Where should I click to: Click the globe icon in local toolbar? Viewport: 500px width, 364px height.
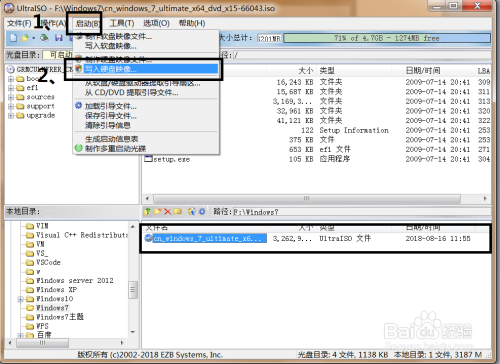tap(192, 211)
